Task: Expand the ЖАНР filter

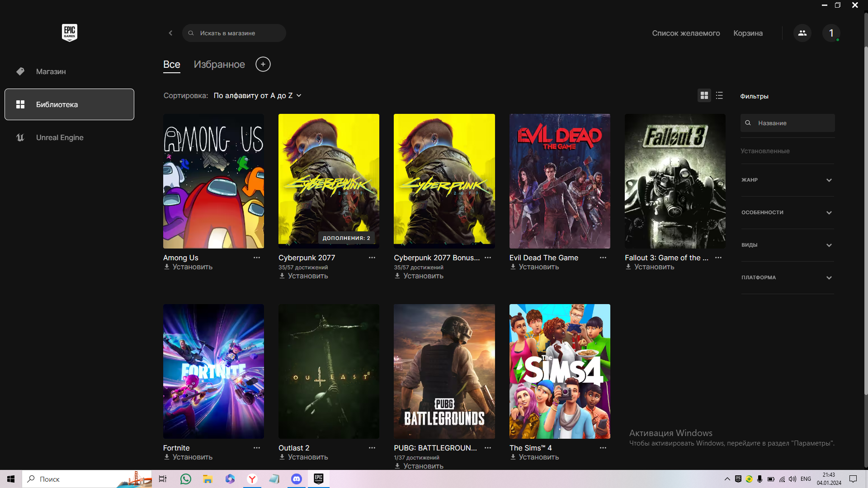Action: (788, 180)
